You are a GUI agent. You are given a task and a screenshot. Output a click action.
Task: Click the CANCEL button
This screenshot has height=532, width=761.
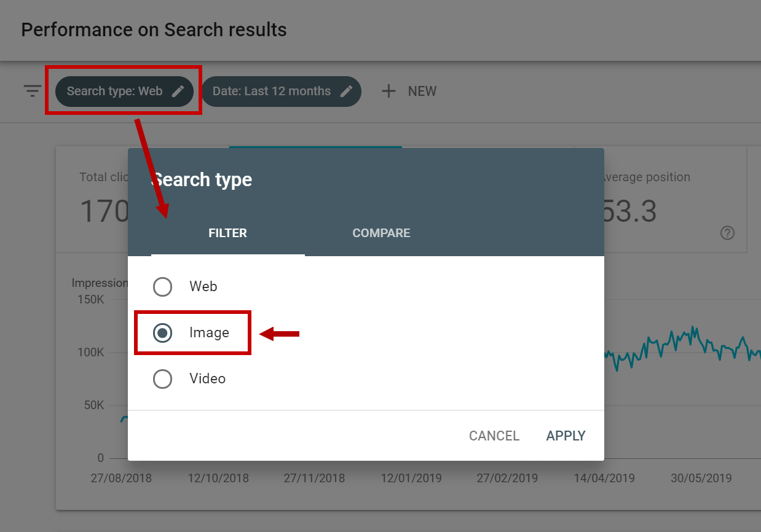point(494,436)
